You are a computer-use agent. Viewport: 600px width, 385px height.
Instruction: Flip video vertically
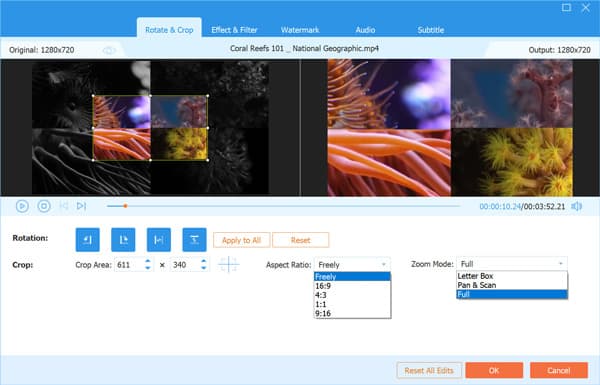194,240
